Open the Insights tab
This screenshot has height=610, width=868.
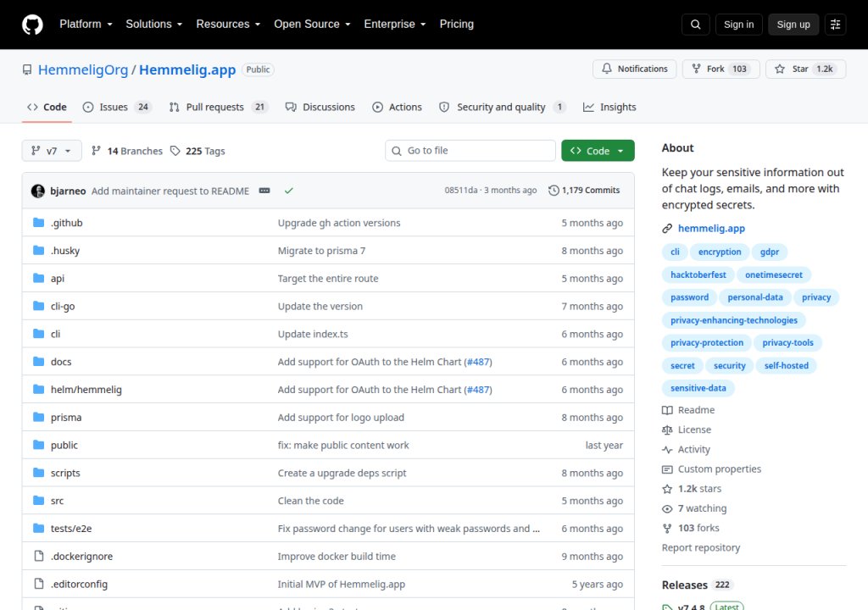[609, 107]
